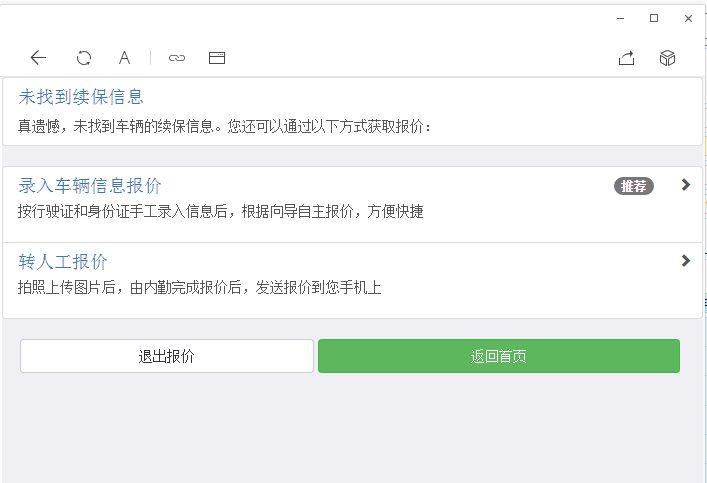Screen dimensions: 707x483
Task: Click the window layout icon
Action: coord(217,58)
